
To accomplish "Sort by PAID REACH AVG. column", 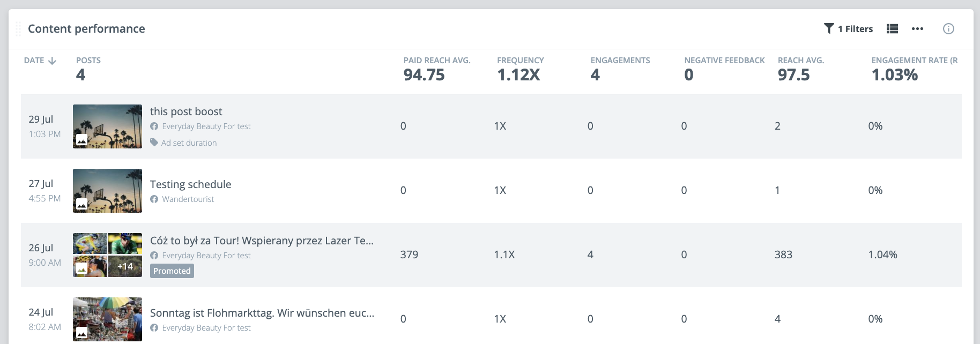I will pyautogui.click(x=436, y=61).
